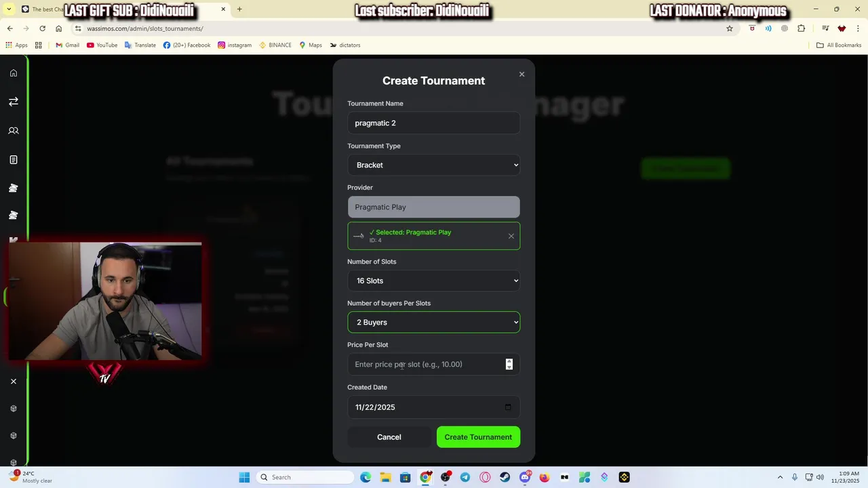Open a new browser tab

[x=239, y=9]
